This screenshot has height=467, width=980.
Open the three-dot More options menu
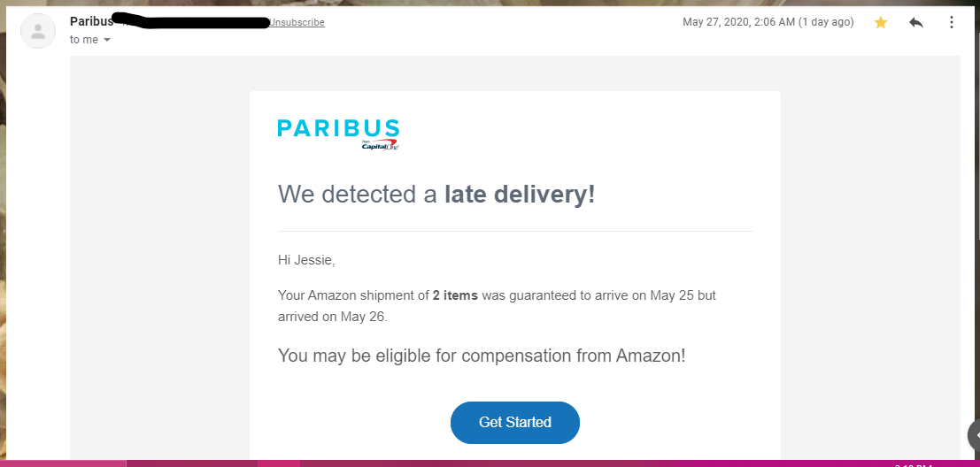click(x=952, y=23)
